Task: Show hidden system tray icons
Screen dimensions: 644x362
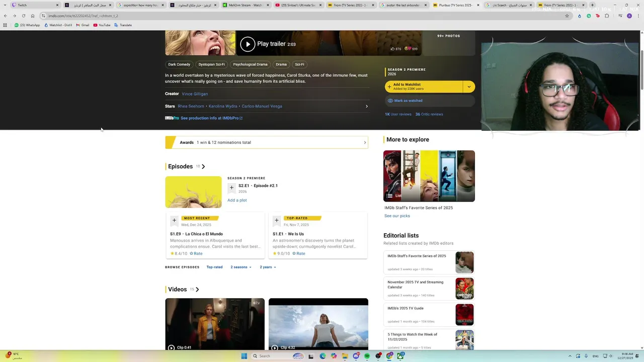Action: pyautogui.click(x=570, y=356)
